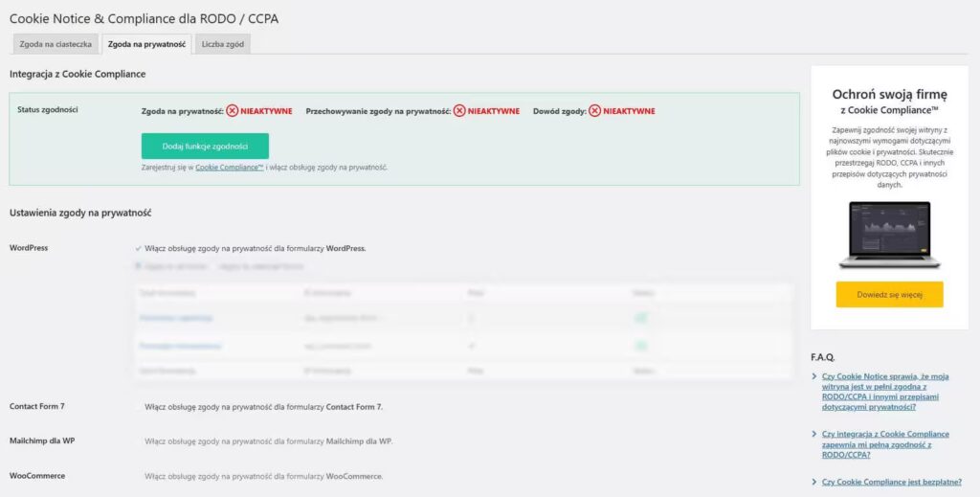This screenshot has width=980, height=497.
Task: Click red X icon for Przechowywanie zgody na prywatność
Action: 459,111
